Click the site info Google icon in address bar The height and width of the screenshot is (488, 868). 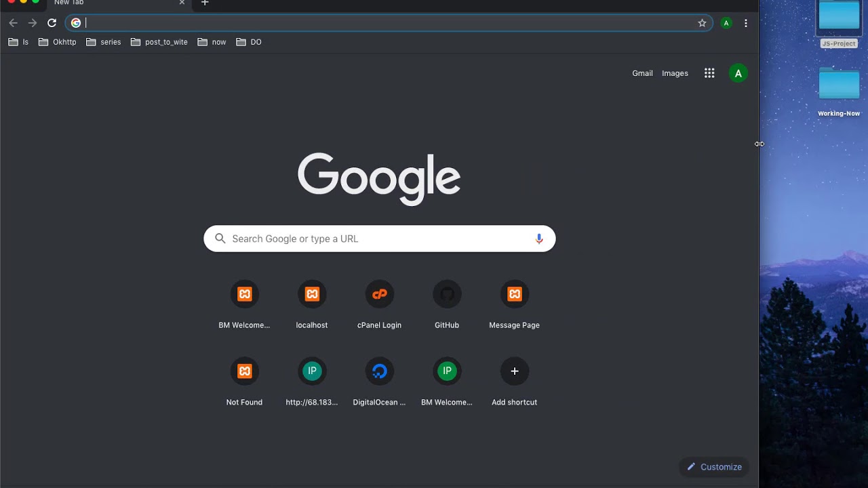click(x=76, y=23)
